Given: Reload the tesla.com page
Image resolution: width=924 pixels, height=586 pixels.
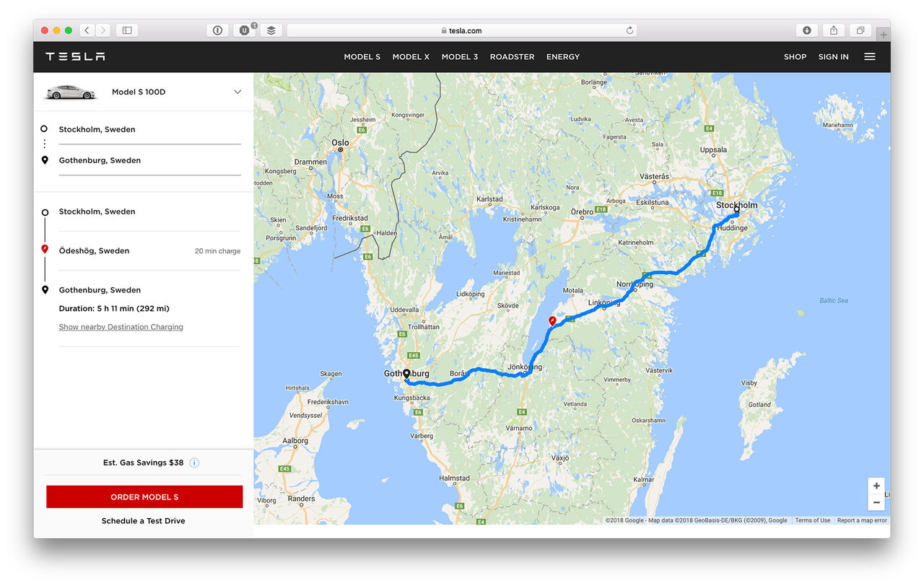Looking at the screenshot, I should coord(629,30).
